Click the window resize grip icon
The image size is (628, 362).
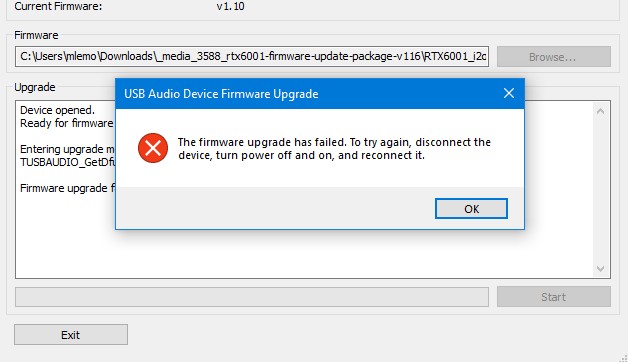[623, 358]
